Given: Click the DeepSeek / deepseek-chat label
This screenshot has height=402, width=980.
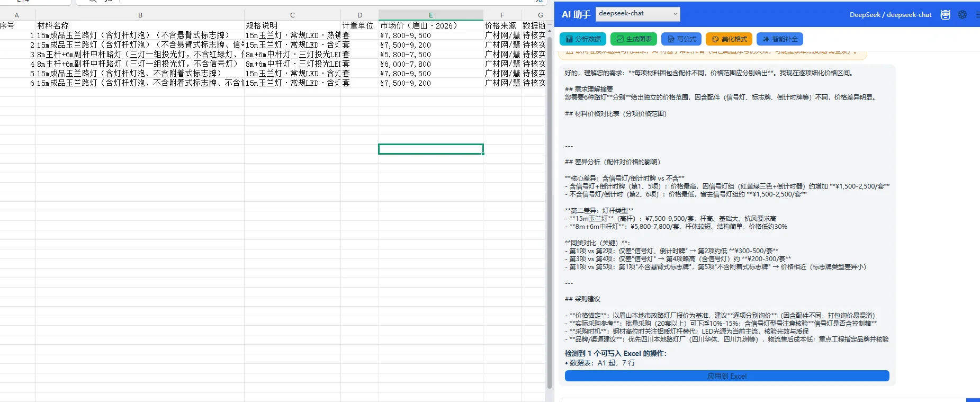Looking at the screenshot, I should pos(891,15).
